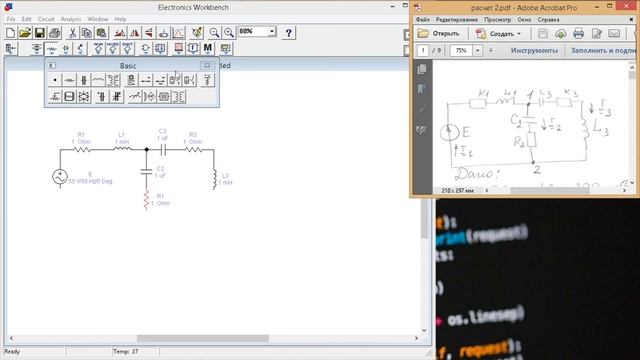640x360 pixels.
Task: Click the Acrobat 75% zoom field
Action: [461, 51]
